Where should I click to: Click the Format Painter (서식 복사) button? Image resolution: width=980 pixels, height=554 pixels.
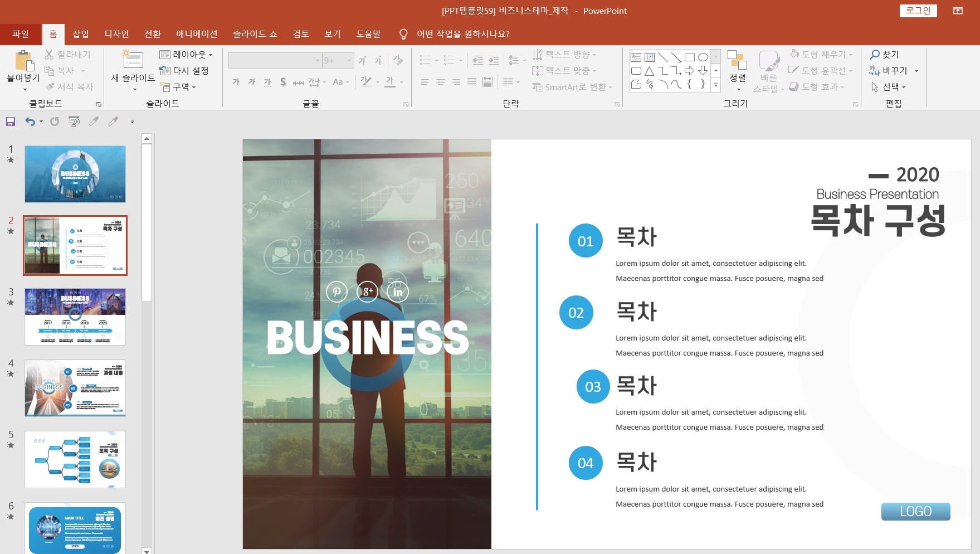point(69,87)
